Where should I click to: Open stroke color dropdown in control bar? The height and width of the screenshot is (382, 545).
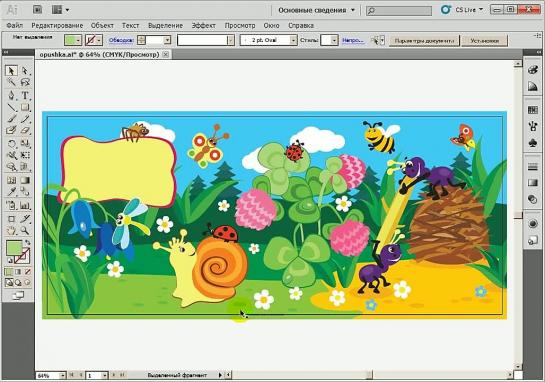click(x=99, y=40)
